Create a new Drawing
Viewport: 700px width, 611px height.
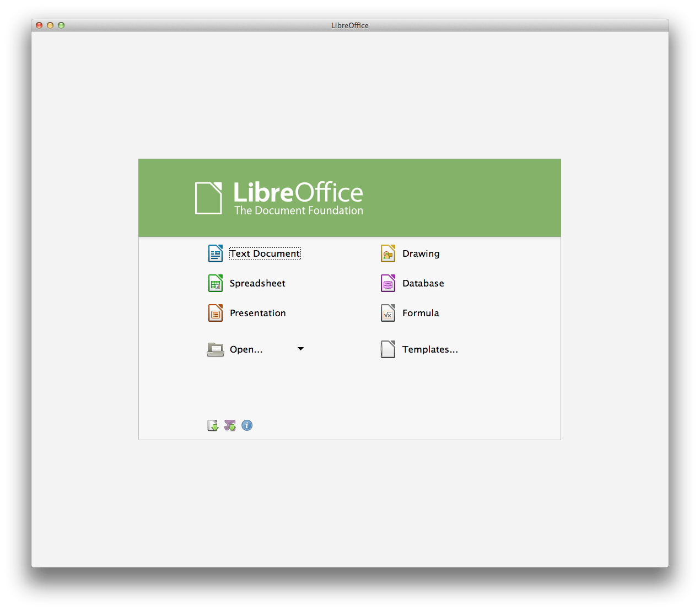pos(421,253)
